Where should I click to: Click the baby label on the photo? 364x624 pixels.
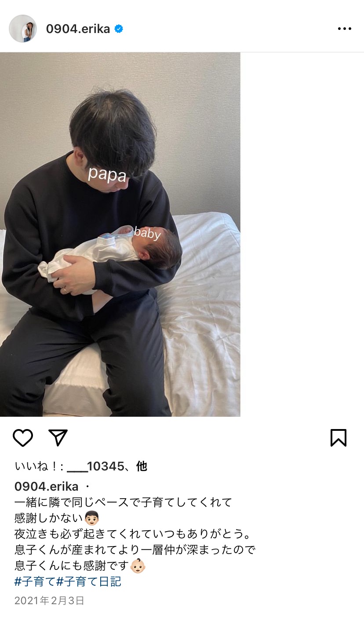click(147, 233)
